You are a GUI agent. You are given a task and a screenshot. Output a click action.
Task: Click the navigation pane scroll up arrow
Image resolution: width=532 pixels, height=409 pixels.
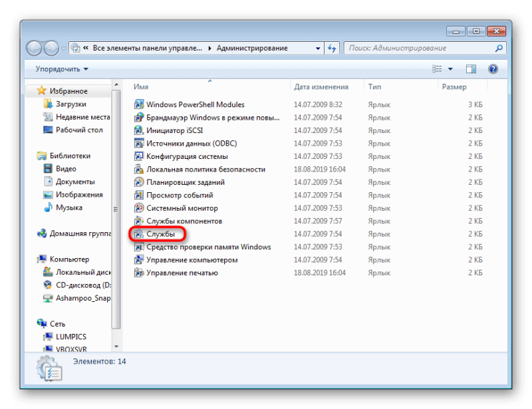[116, 84]
